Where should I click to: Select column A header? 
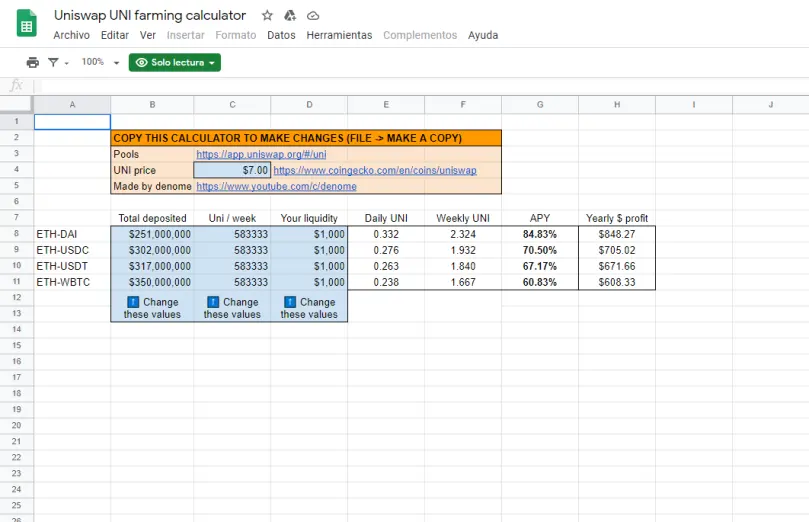click(x=72, y=104)
